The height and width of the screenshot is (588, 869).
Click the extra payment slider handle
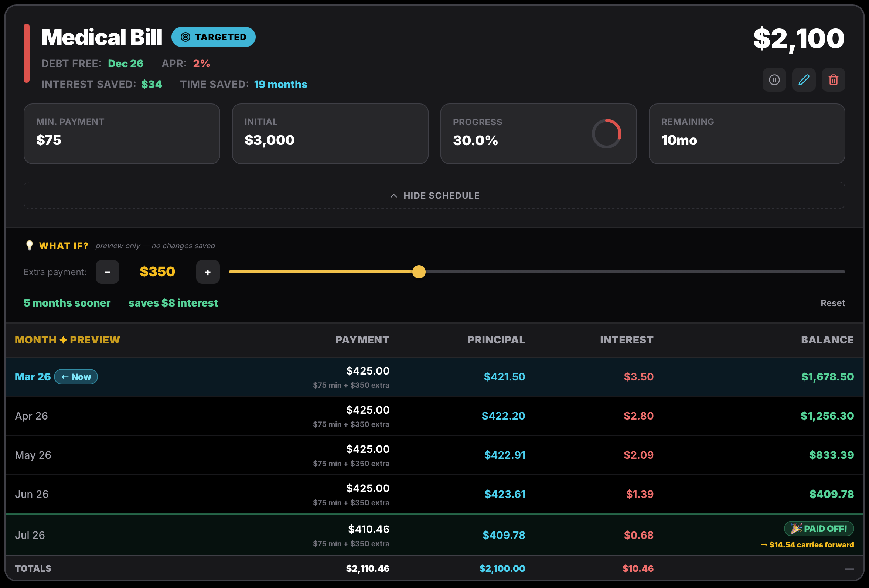[x=419, y=272]
